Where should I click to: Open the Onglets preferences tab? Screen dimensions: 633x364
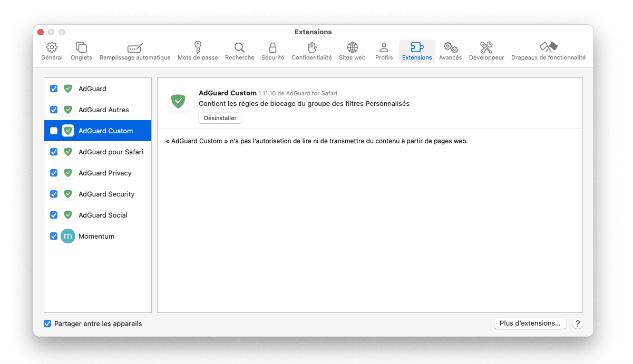81,51
